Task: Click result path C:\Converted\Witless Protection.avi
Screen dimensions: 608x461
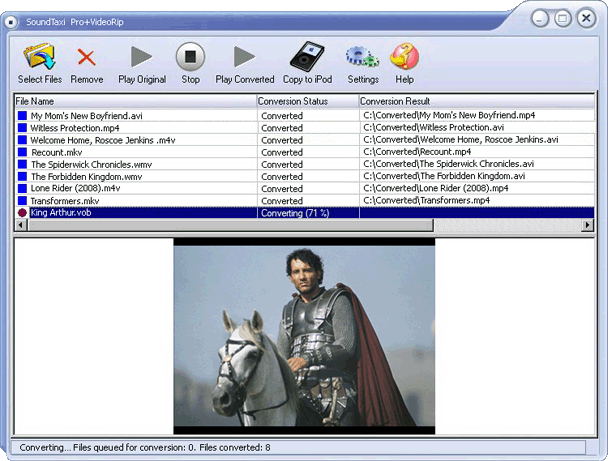Action: [434, 127]
